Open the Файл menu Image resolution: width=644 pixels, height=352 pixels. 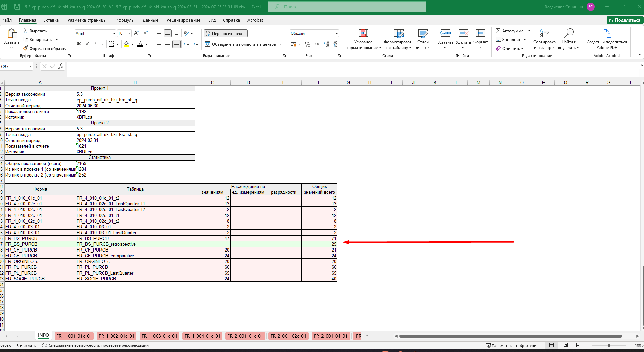pos(6,20)
